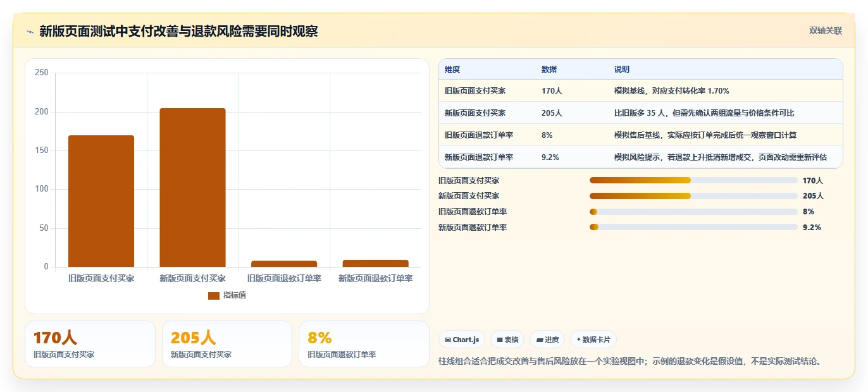
Task: Click the 指标值 legend label
Action: pyautogui.click(x=234, y=295)
